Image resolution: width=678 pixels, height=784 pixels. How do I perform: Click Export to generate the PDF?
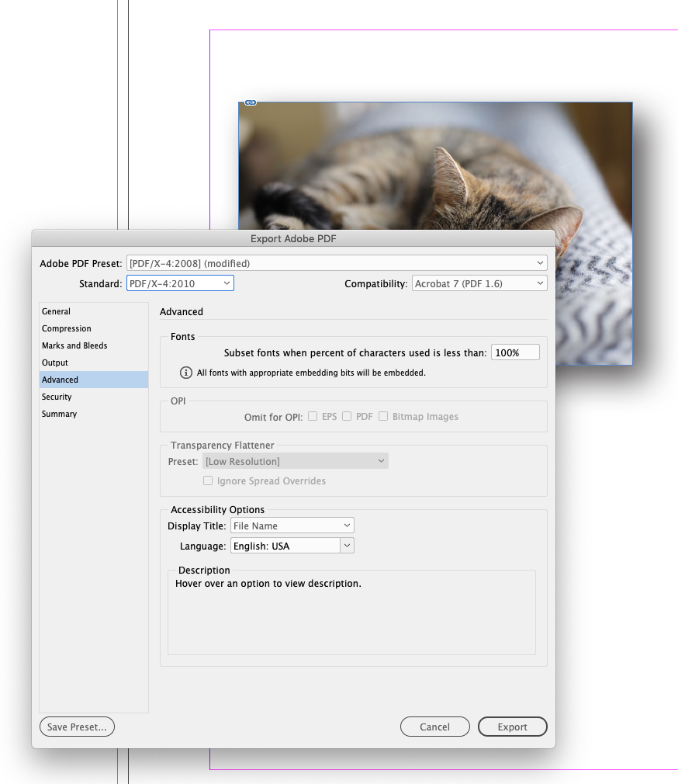pyautogui.click(x=512, y=727)
